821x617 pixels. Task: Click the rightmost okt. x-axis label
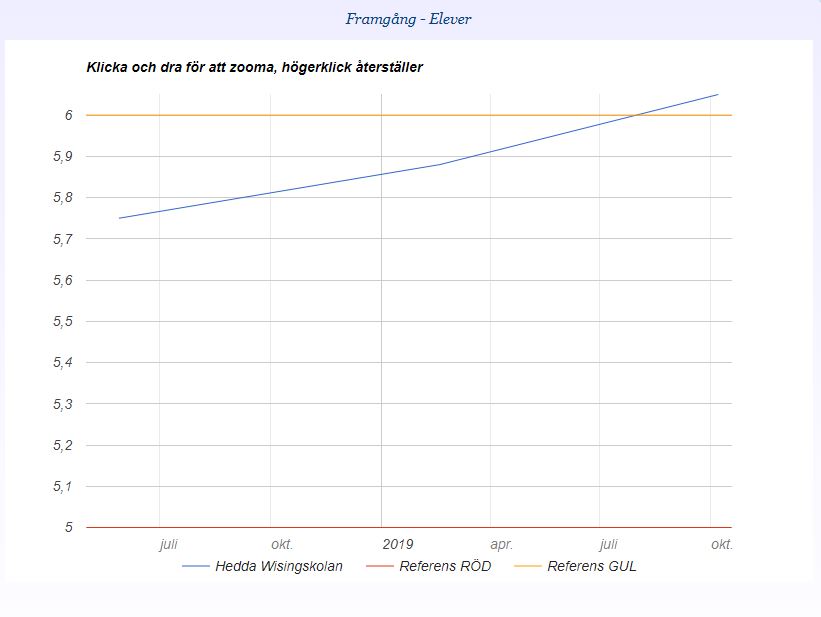click(721, 545)
